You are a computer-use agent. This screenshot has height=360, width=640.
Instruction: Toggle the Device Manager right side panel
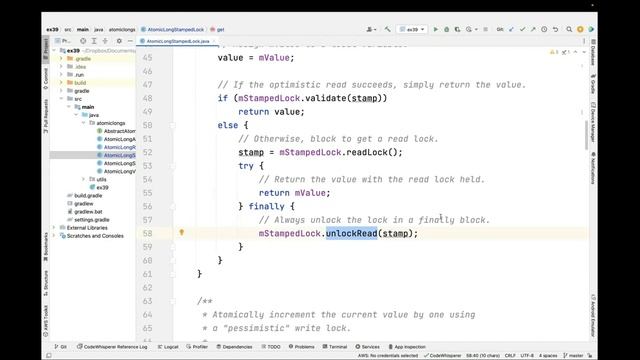[x=593, y=122]
